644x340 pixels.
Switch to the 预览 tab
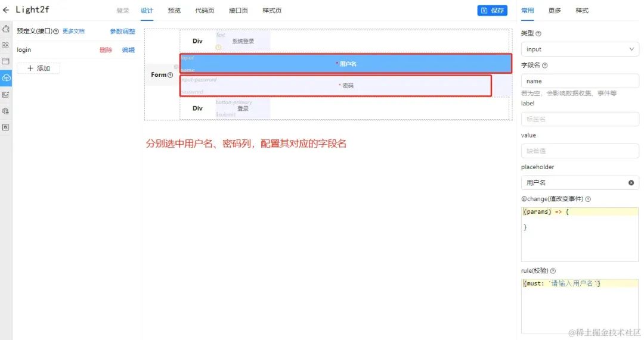[x=174, y=11]
